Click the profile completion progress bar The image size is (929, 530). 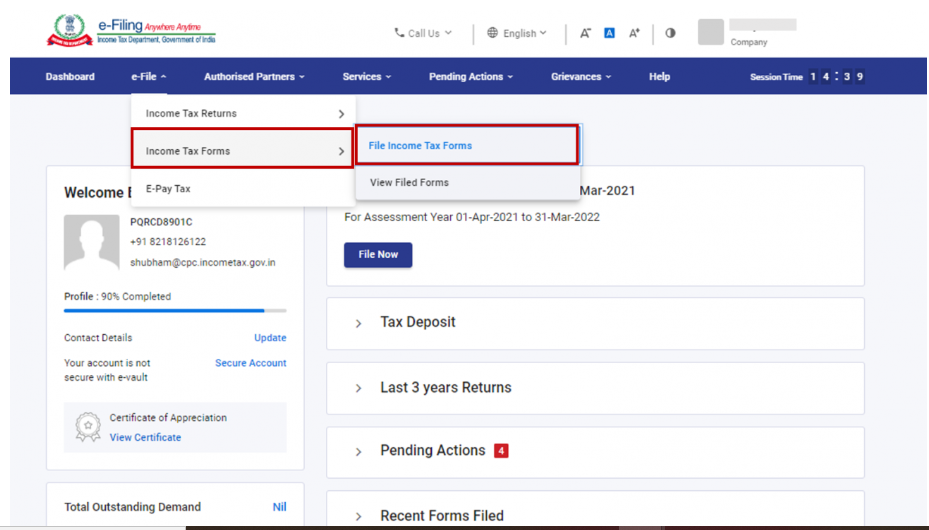pos(175,311)
